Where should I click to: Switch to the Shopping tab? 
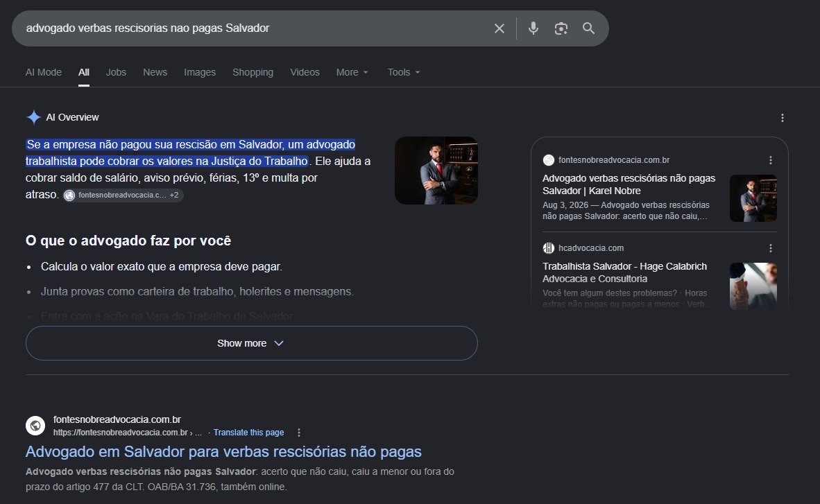(x=253, y=72)
